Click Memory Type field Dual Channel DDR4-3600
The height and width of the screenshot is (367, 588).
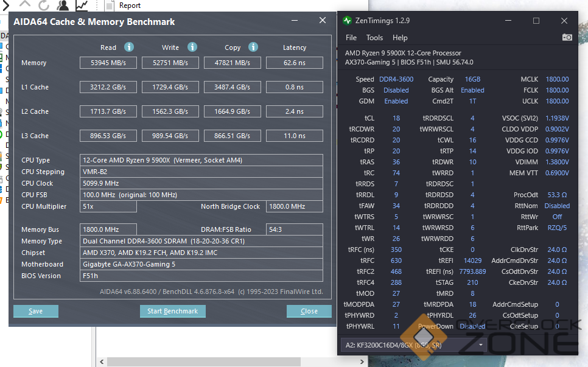coord(201,241)
